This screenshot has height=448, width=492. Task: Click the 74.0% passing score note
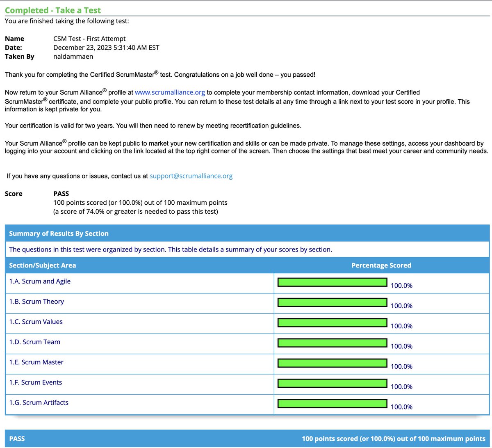pos(136,212)
